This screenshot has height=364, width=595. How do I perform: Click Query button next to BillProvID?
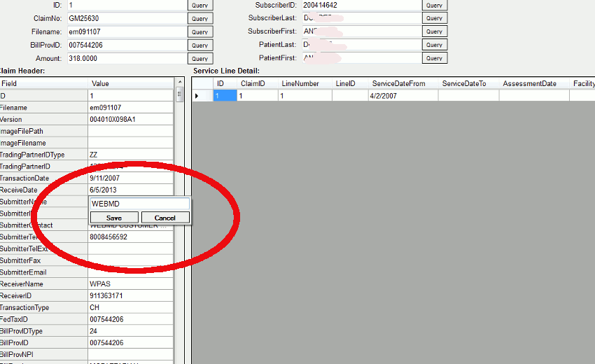199,45
